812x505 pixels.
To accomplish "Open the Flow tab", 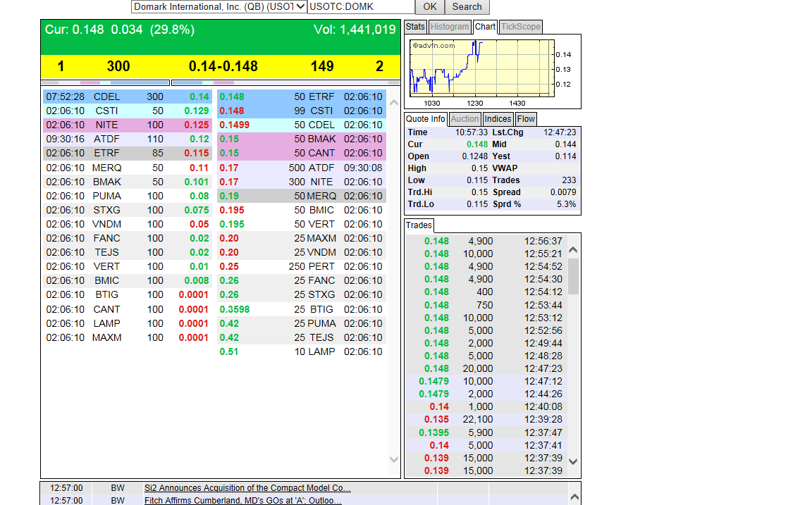I will [526, 119].
